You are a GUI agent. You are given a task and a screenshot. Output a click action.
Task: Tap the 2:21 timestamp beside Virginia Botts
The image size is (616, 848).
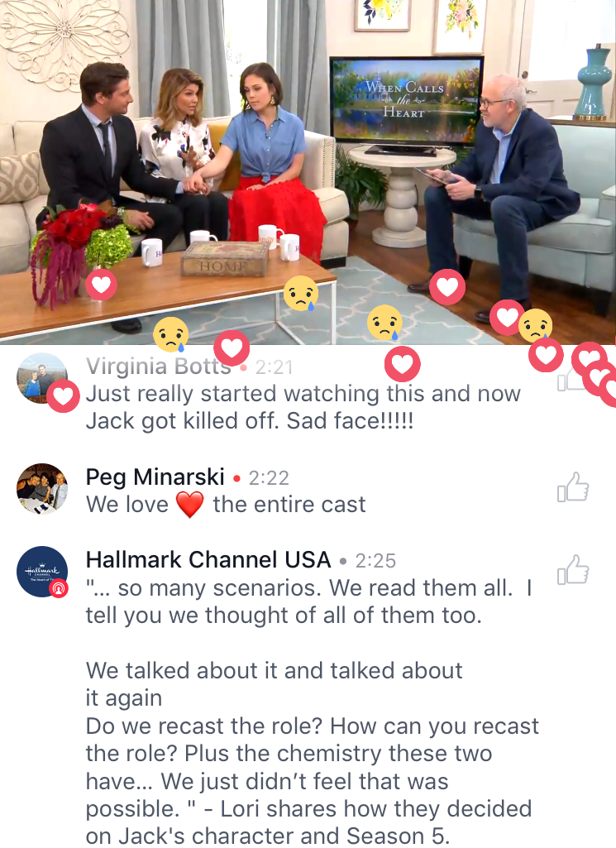[x=275, y=368]
